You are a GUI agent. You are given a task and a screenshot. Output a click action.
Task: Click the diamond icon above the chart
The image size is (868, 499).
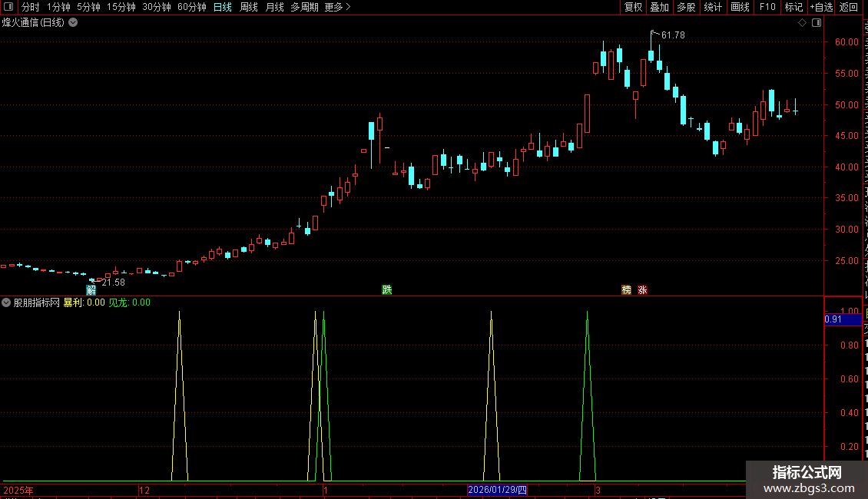click(802, 23)
